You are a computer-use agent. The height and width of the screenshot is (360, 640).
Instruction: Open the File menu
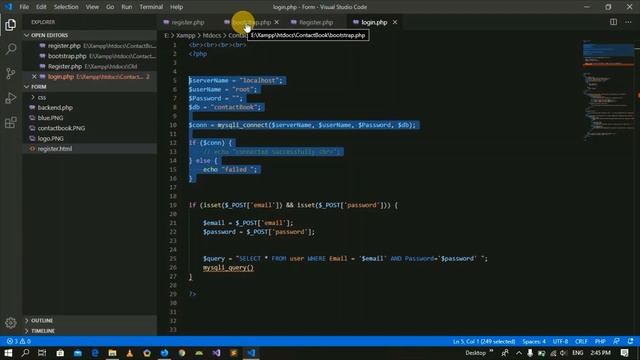[24, 7]
